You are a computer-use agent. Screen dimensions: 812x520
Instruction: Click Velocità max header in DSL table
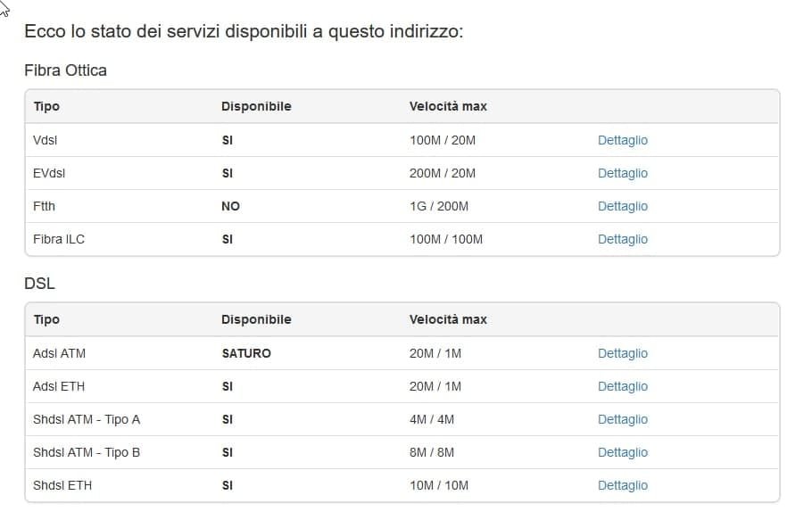pos(448,319)
